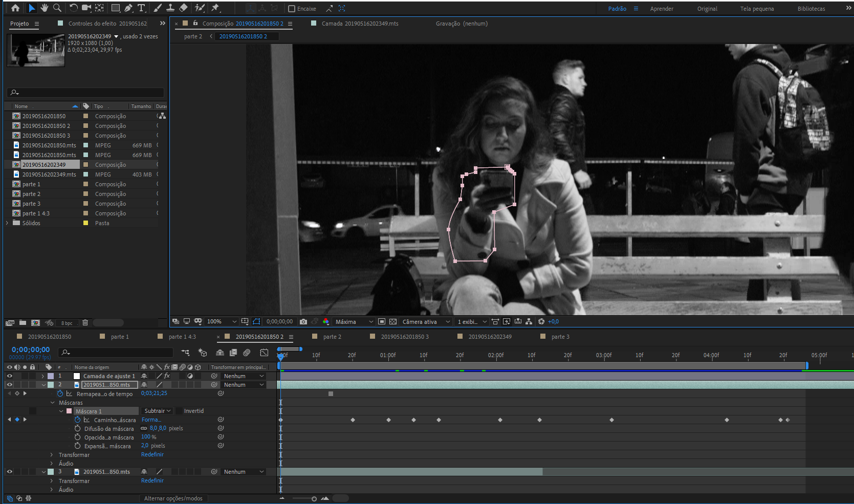Open the Aprender workspace

662,9
